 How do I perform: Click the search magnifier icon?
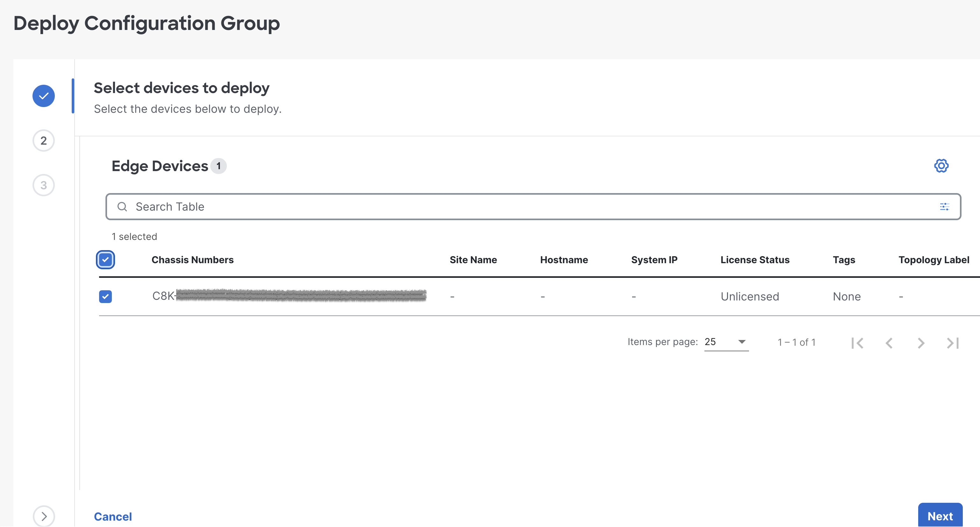122,206
